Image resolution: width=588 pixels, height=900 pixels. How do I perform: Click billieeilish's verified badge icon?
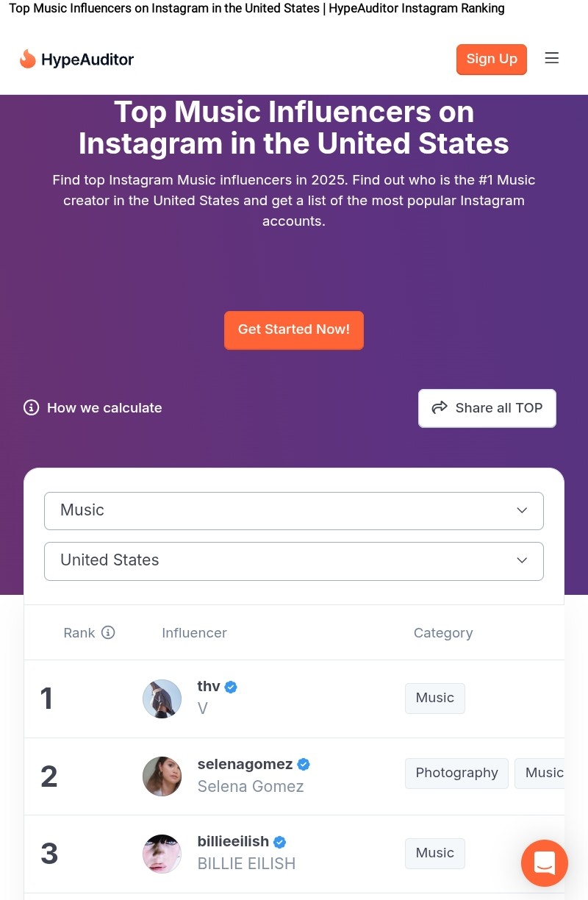280,842
